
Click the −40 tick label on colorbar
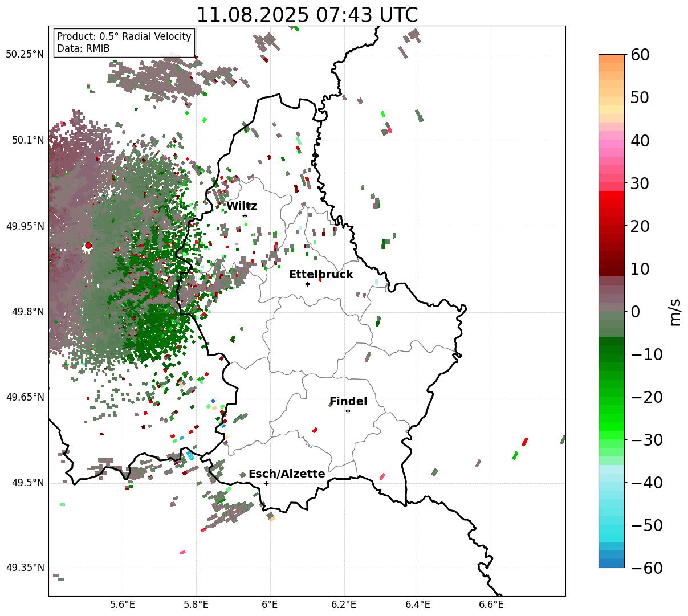pos(646,483)
